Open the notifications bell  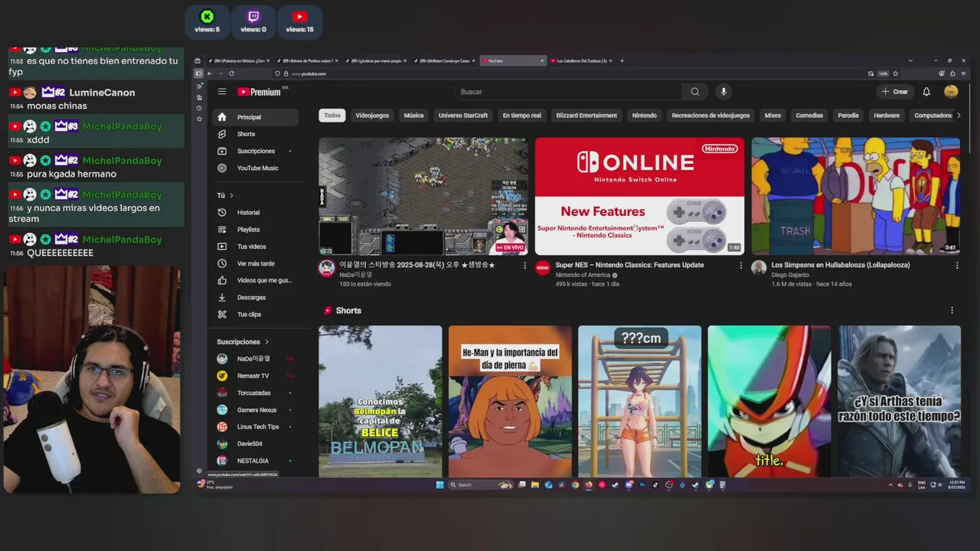(x=926, y=92)
